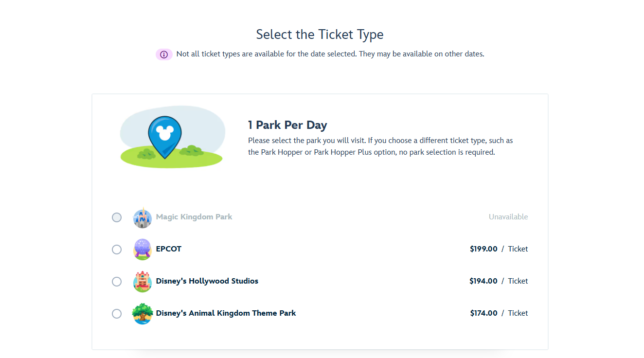644x358 pixels.
Task: Click the Hollywood Studios tower icon
Action: (142, 282)
